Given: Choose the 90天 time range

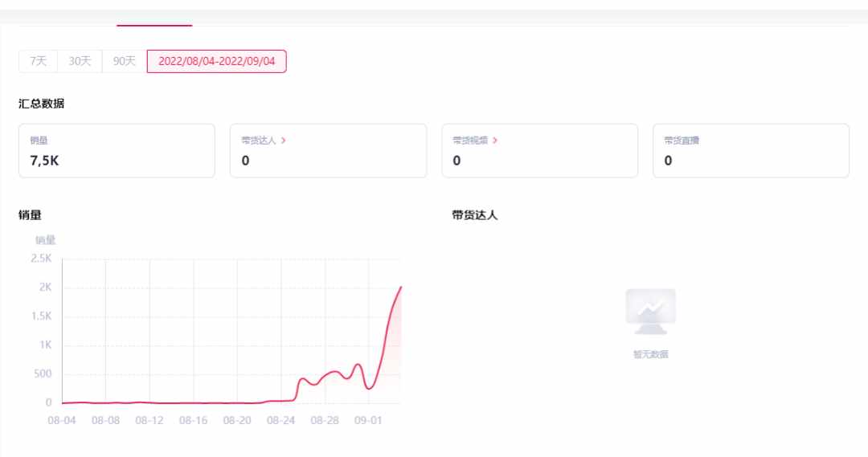Looking at the screenshot, I should [124, 61].
